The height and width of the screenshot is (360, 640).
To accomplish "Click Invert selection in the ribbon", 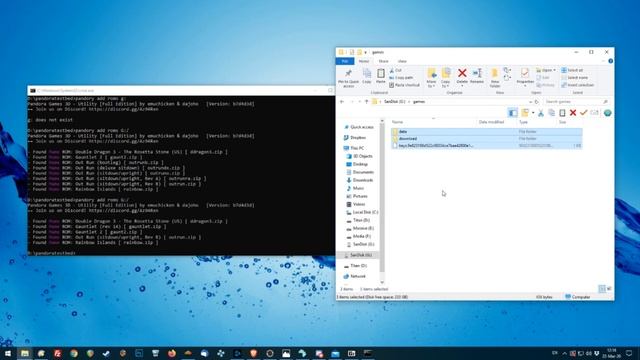I will pyautogui.click(x=578, y=85).
